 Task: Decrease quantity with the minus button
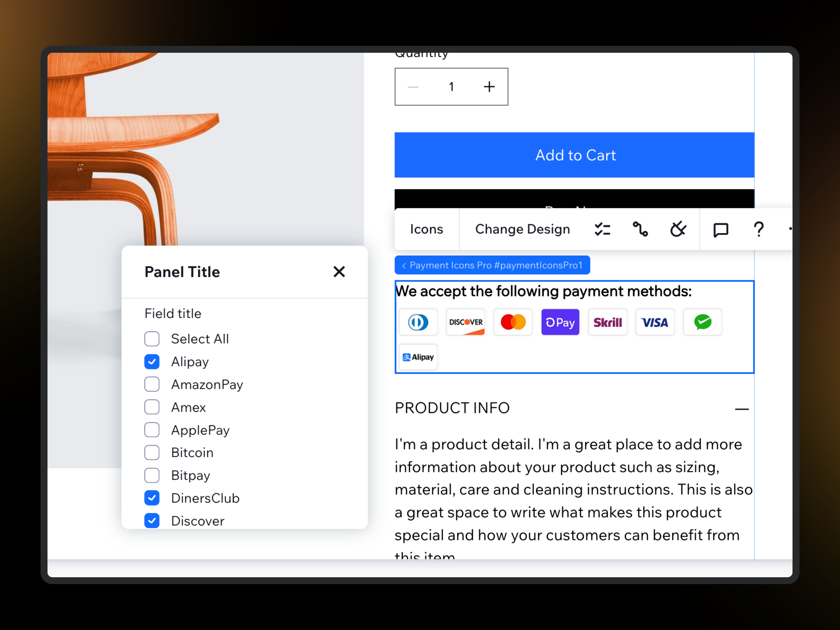413,87
